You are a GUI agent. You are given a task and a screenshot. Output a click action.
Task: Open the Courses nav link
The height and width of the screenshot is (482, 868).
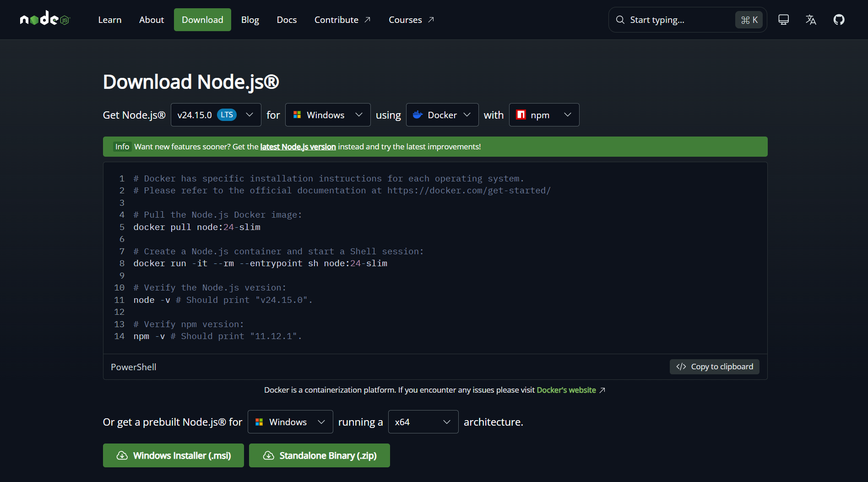coord(411,20)
